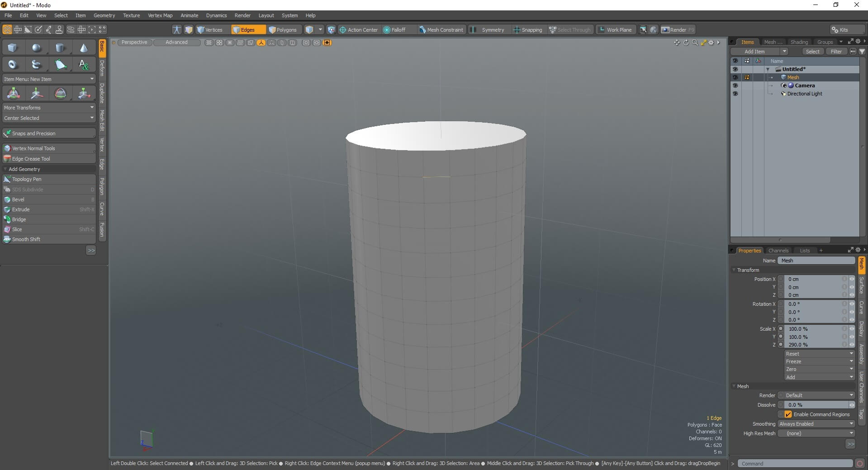Open the Geometry menu
Screen dimensions: 868x470
click(104, 15)
